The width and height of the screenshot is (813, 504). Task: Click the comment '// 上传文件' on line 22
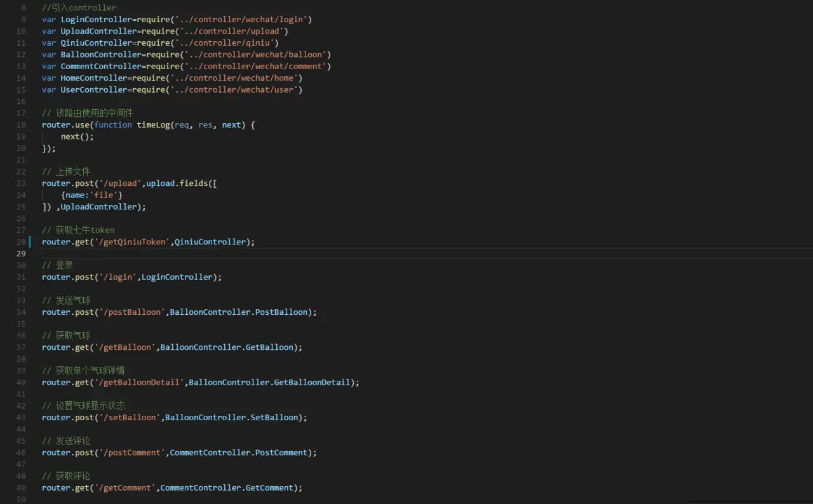66,171
